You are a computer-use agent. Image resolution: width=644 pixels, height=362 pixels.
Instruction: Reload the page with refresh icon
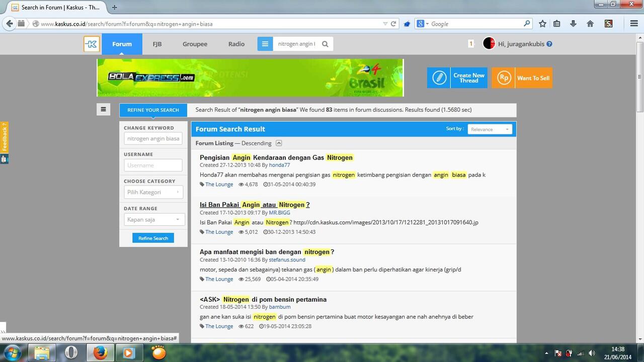[393, 24]
